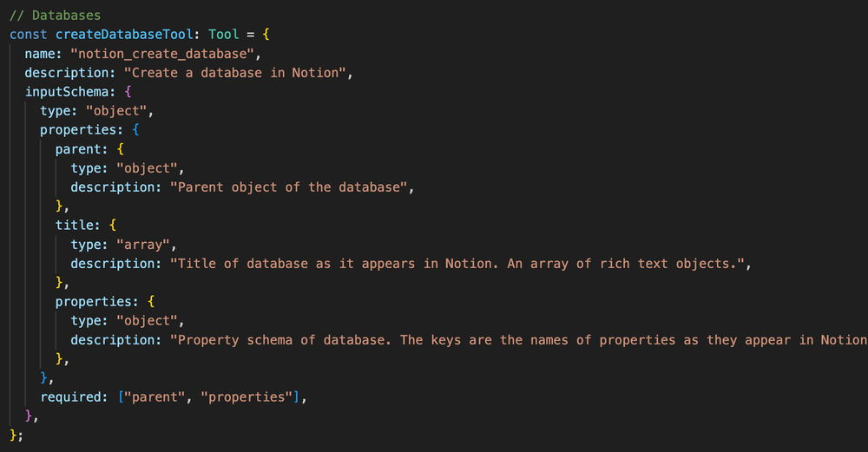
Task: Click the "const" keyword
Action: [28, 34]
